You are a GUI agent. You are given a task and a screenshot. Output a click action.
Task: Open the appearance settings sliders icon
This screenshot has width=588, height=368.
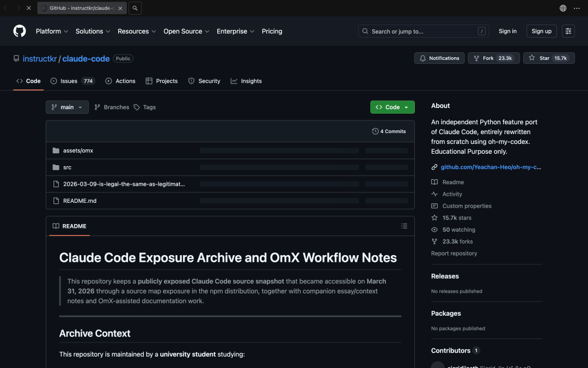[x=568, y=31]
